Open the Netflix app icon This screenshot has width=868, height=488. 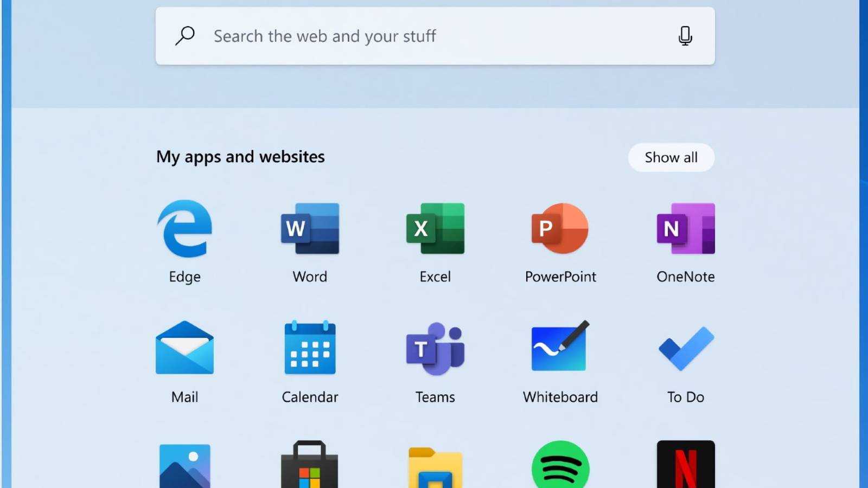686,464
